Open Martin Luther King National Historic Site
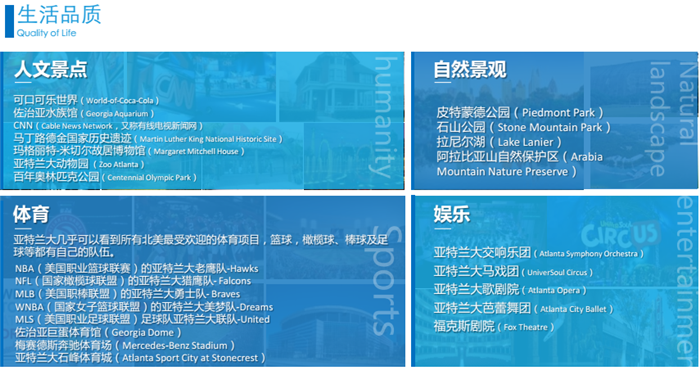The image size is (700, 370). click(148, 139)
